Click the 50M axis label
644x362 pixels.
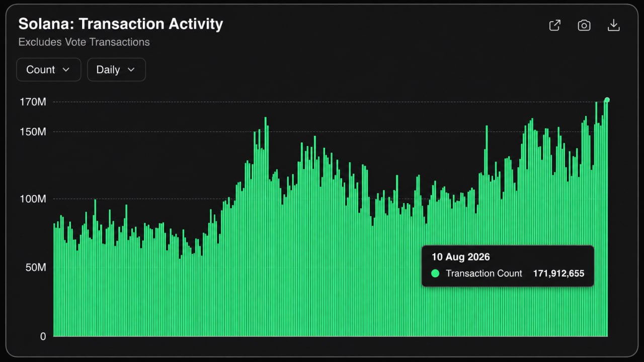(x=36, y=267)
